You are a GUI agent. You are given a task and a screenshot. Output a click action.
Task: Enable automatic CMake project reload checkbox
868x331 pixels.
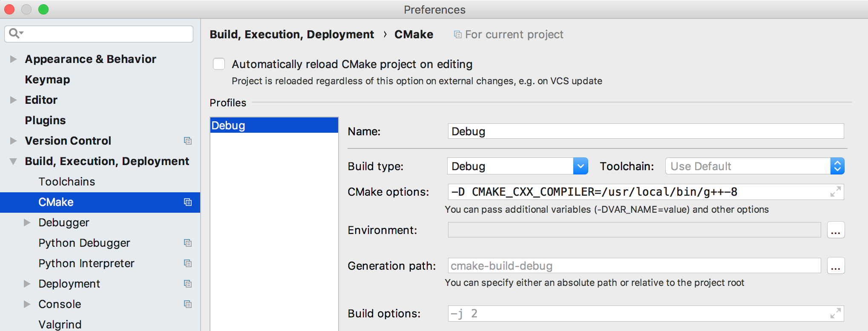[x=219, y=64]
